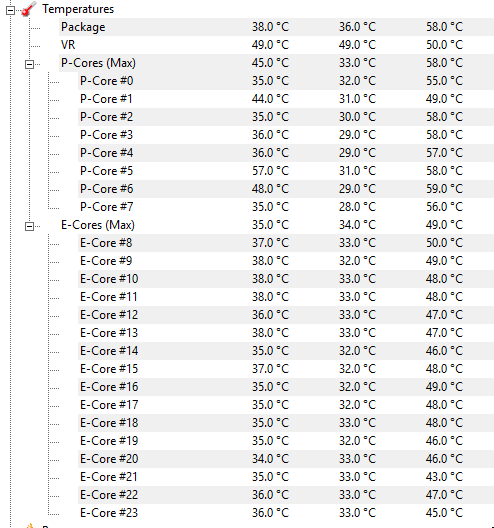The height and width of the screenshot is (528, 494).
Task: Select the Temperatures heading label
Action: point(78,9)
